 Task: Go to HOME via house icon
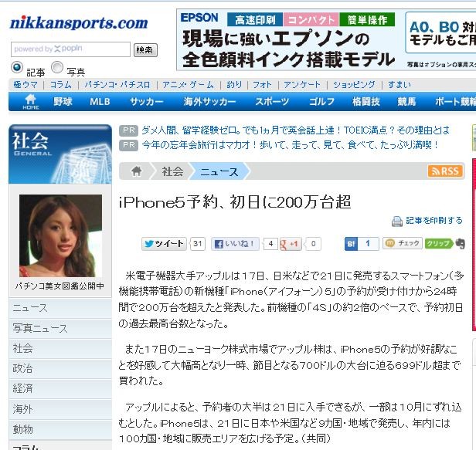coord(31,102)
